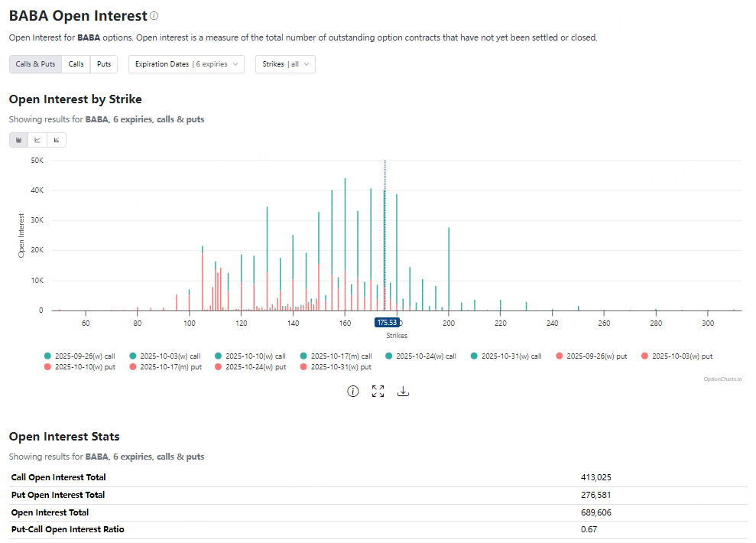Toggle 2025-09-26(w) call legend series
The height and width of the screenshot is (543, 756).
coord(79,356)
